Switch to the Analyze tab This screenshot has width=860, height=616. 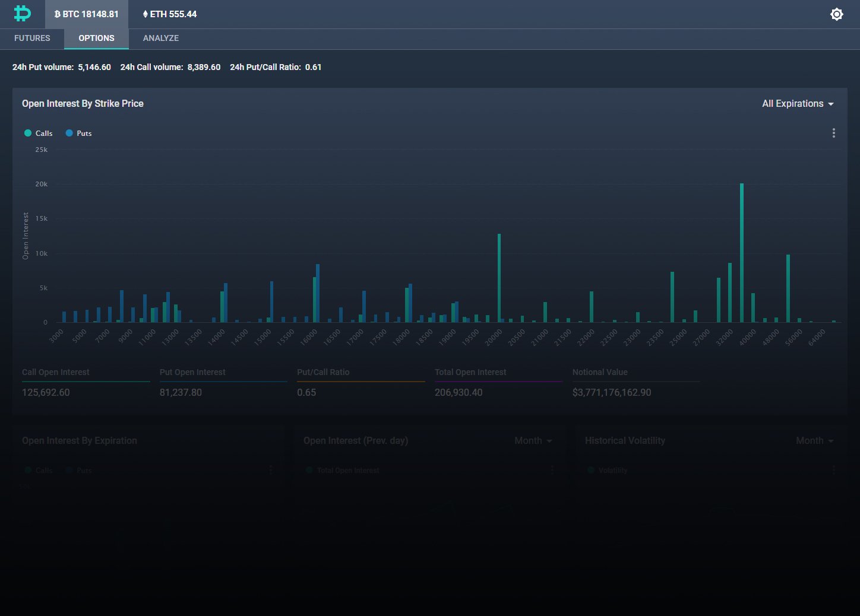[161, 38]
